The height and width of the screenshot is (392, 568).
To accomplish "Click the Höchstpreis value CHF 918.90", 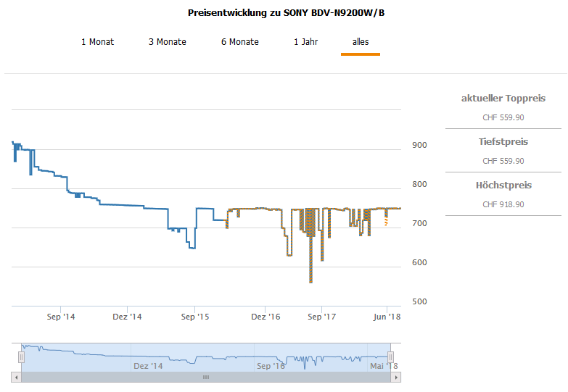I will coord(503,204).
